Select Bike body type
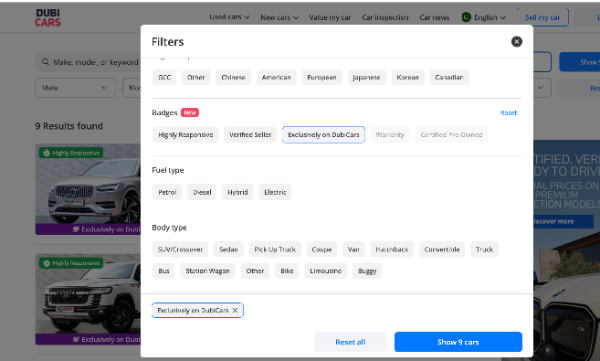 coord(287,271)
